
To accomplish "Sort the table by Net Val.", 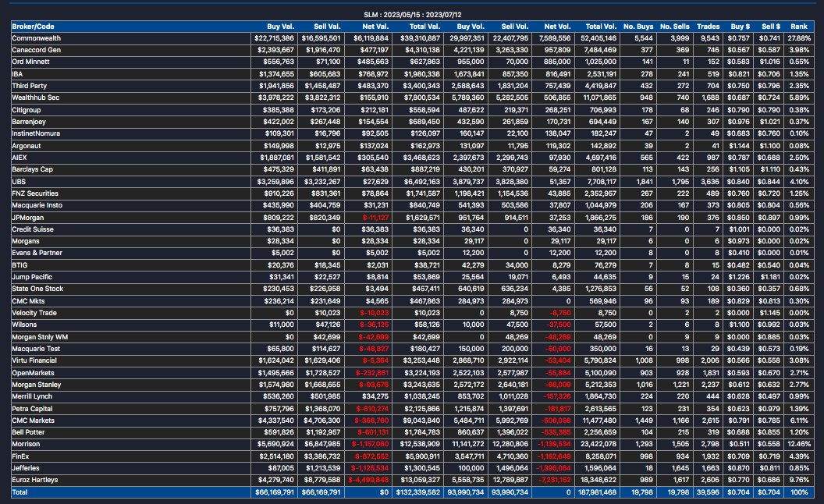I will coord(375,27).
